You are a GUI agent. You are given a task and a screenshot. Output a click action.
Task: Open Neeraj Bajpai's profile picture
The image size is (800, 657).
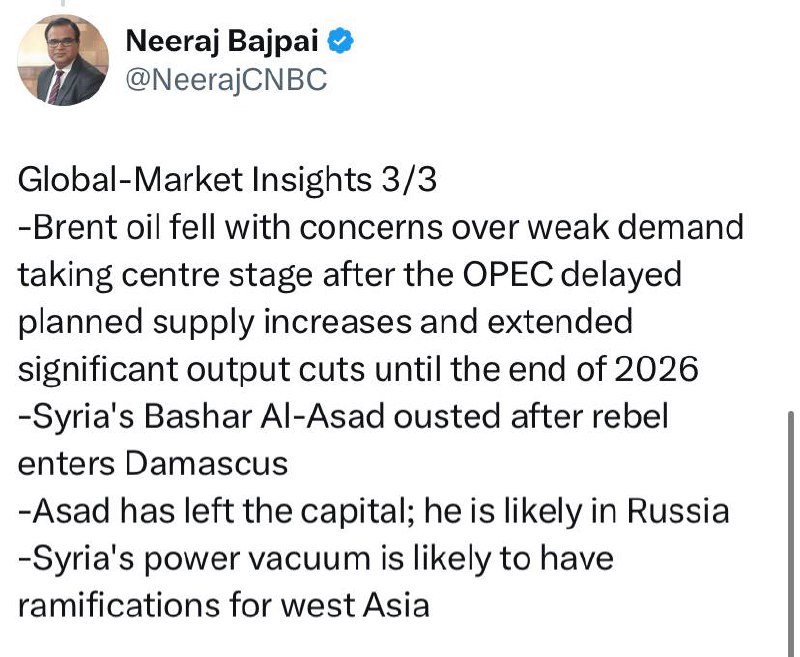point(63,60)
